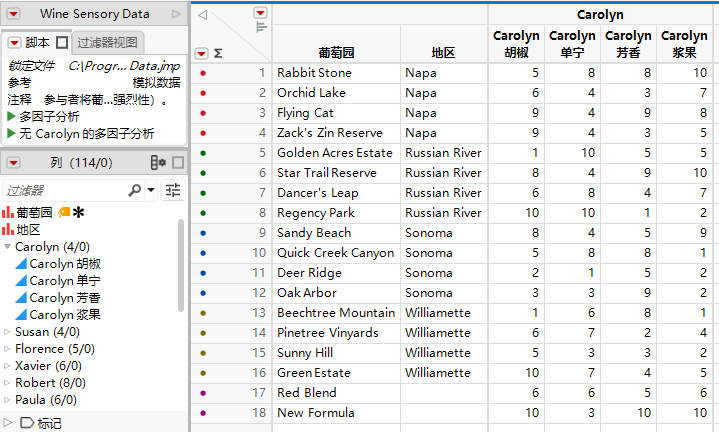Select the 葡萄园 column in the list
Image resolution: width=719 pixels, height=432 pixels.
[34, 213]
